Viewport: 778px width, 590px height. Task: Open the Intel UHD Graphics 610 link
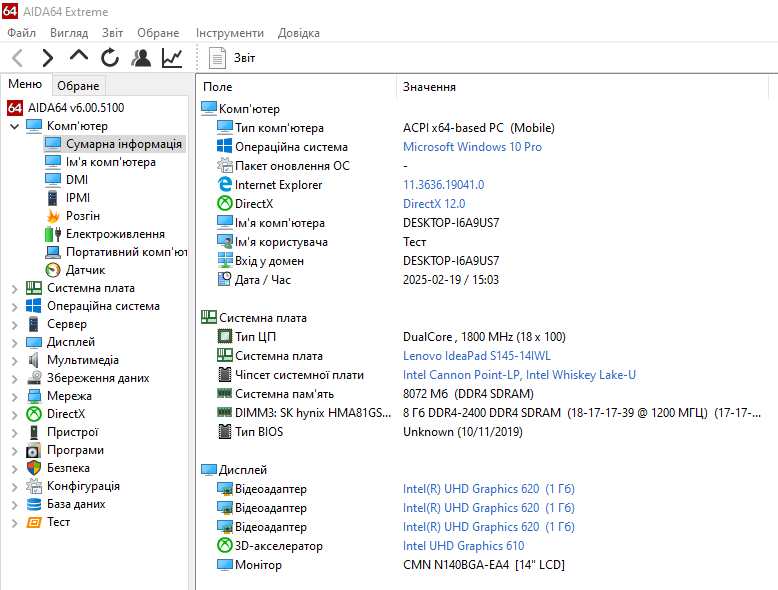(x=463, y=546)
